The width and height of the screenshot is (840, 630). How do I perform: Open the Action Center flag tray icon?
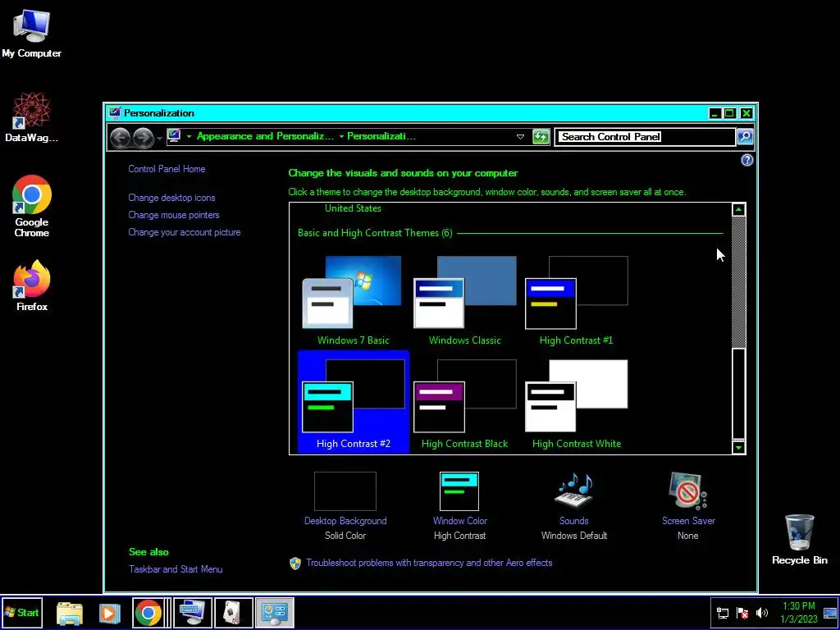pyautogui.click(x=742, y=613)
